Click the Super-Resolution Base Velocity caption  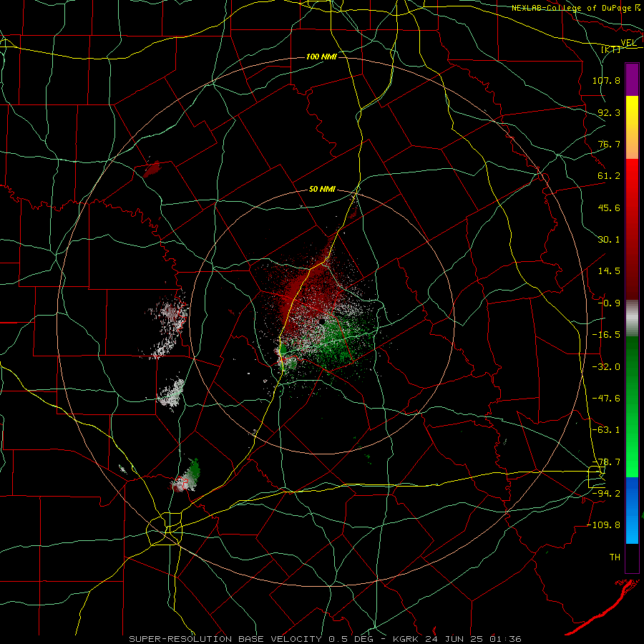tap(227, 639)
